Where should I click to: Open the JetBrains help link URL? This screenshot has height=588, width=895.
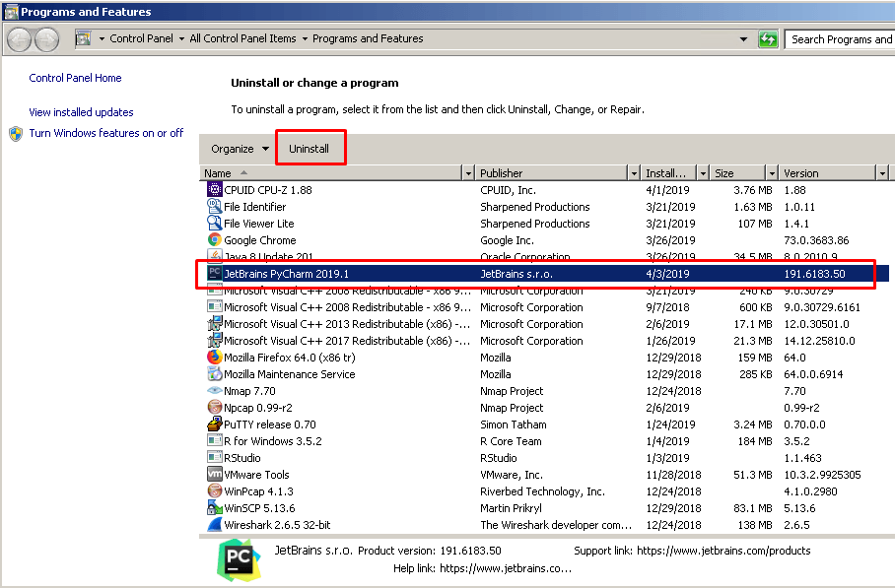[505, 568]
